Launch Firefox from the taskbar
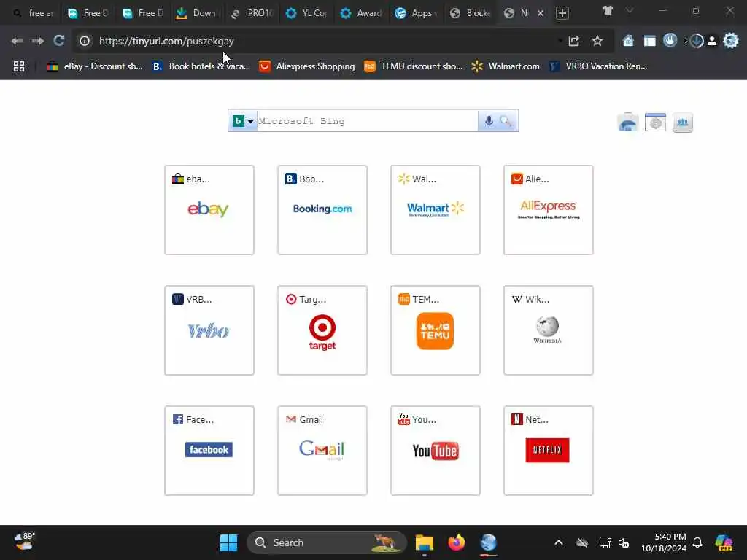The width and height of the screenshot is (747, 560). (457, 542)
